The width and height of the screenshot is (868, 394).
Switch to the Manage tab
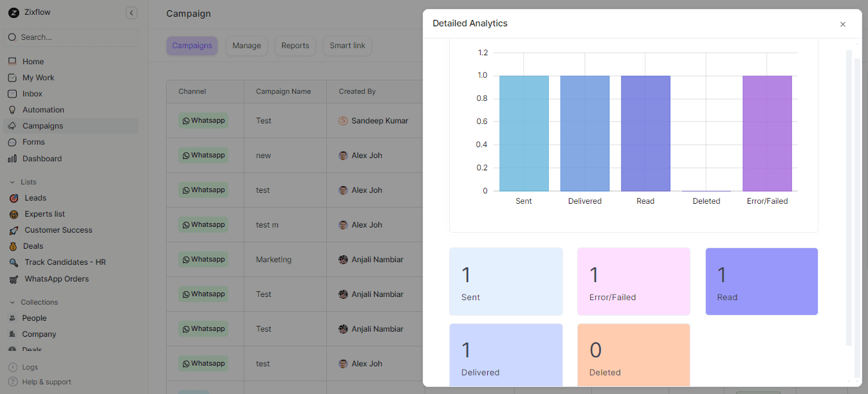(246, 46)
